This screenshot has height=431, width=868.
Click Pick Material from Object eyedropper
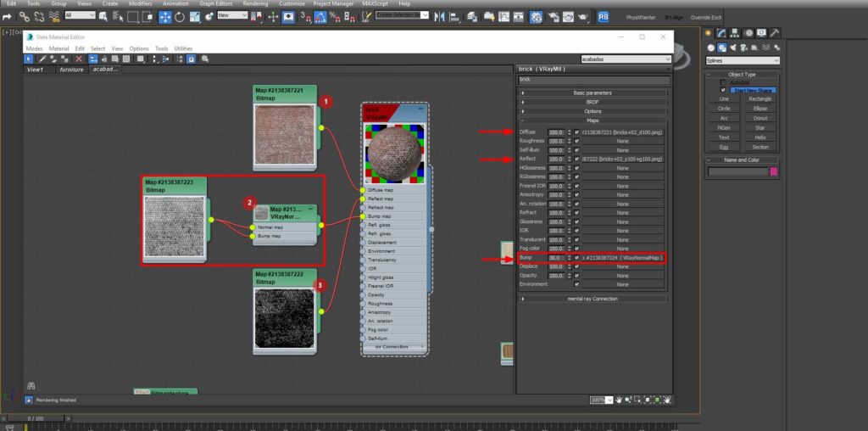coord(42,59)
